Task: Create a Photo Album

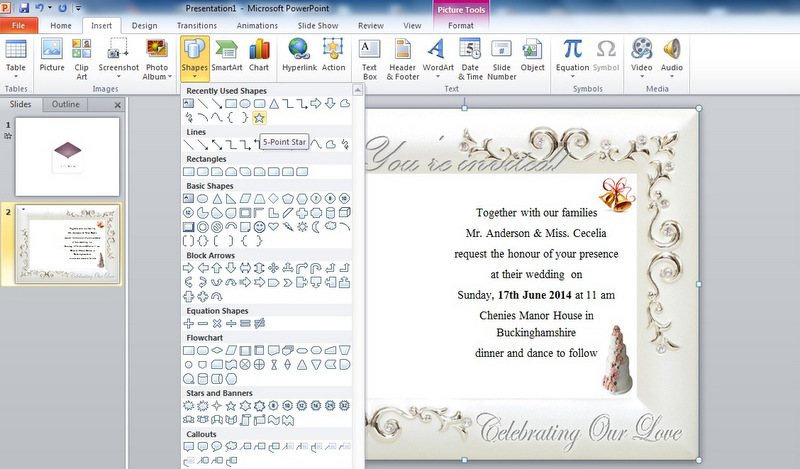Action: [x=157, y=59]
